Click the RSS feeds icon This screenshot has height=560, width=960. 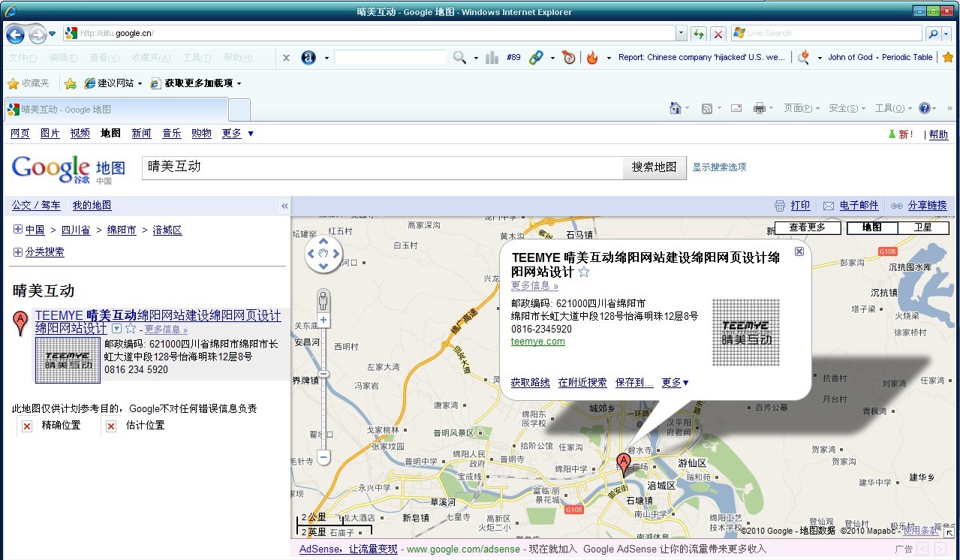707,108
